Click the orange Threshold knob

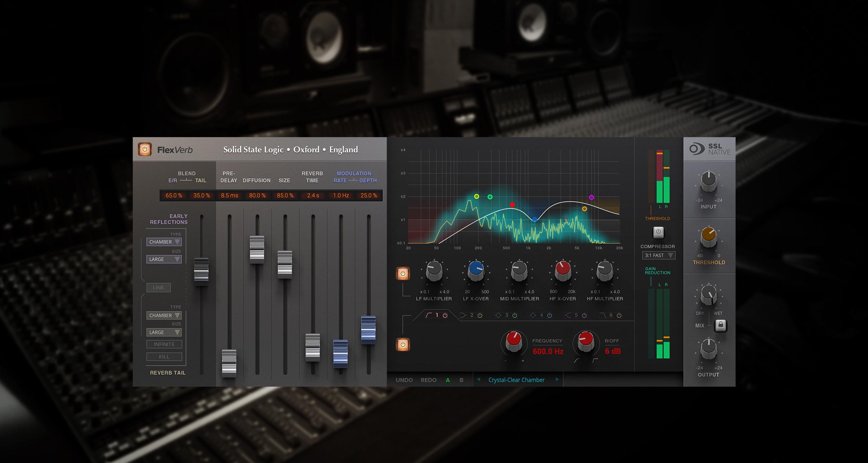pos(709,237)
